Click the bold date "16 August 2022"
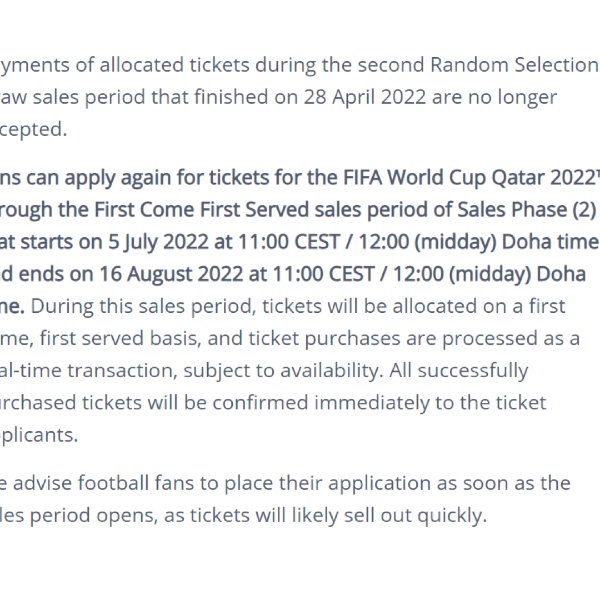This screenshot has width=600, height=600. pos(171,274)
